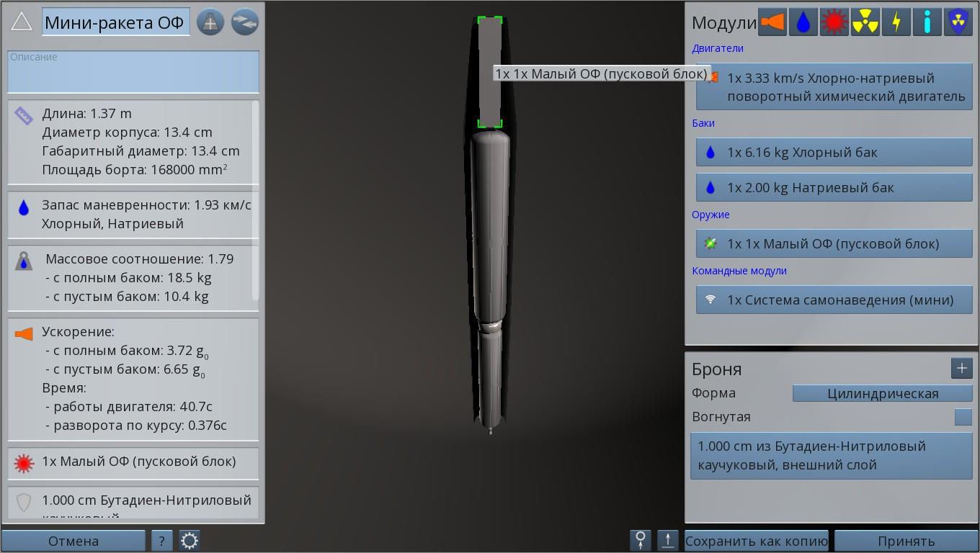
Task: Click the Оружие section label
Action: (x=710, y=215)
